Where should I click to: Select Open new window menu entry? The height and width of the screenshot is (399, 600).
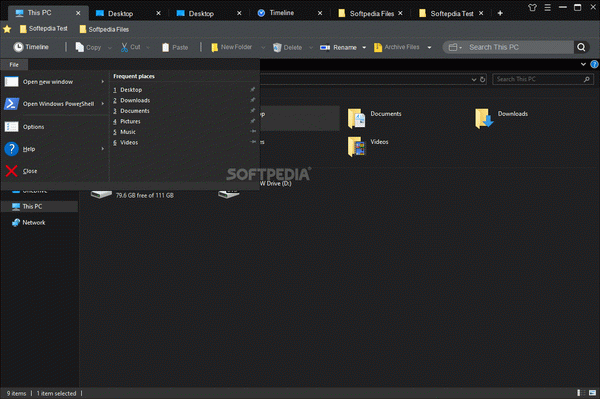coord(54,82)
